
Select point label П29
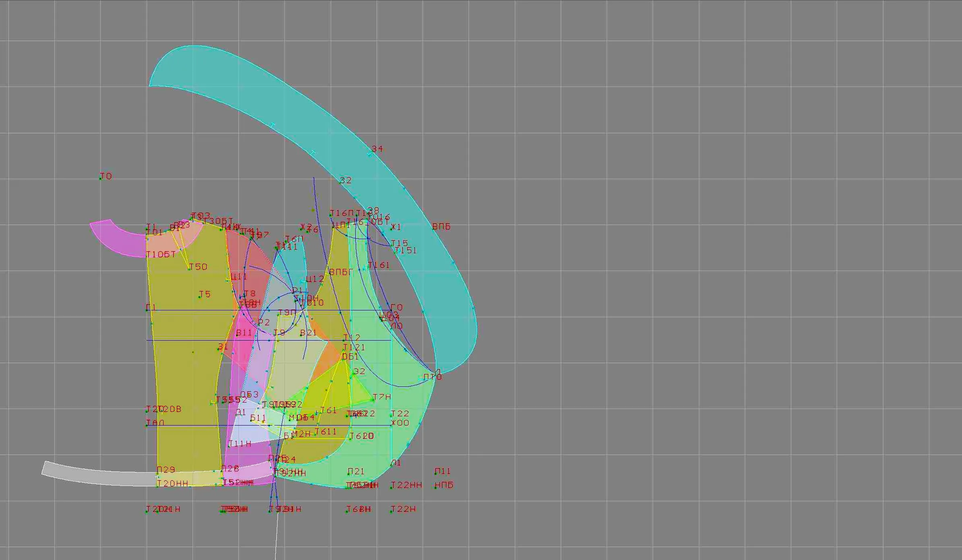click(x=166, y=469)
